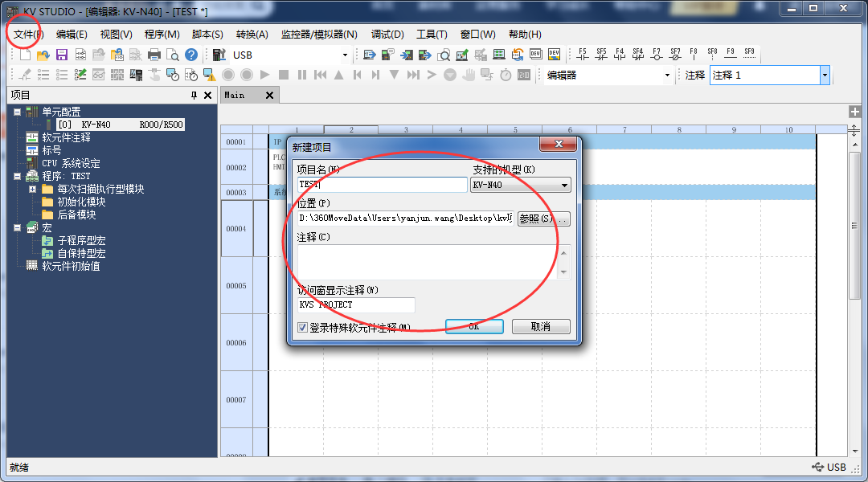The image size is (868, 482).
Task: Open the 工具(T) menu
Action: pos(432,35)
